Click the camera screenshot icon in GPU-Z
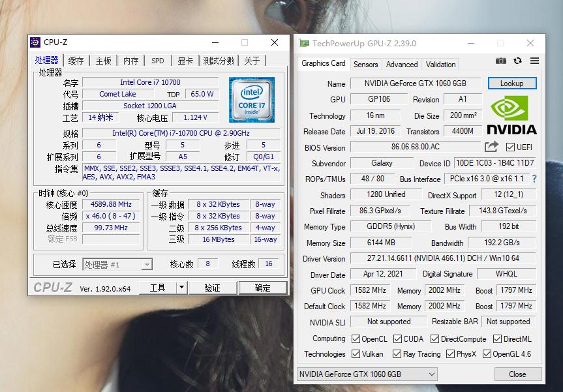 tap(501, 61)
